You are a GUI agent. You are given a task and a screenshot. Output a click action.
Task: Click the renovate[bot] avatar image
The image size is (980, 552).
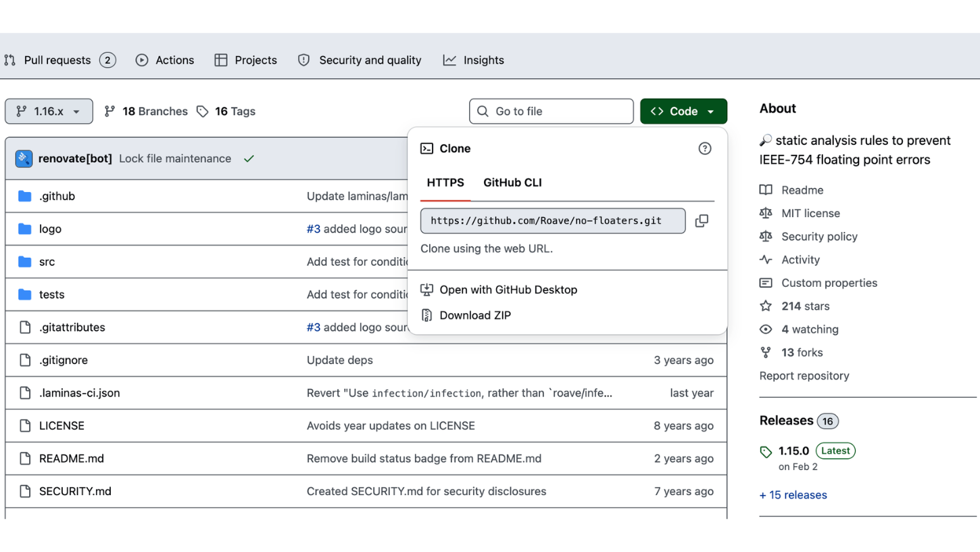[x=24, y=159]
